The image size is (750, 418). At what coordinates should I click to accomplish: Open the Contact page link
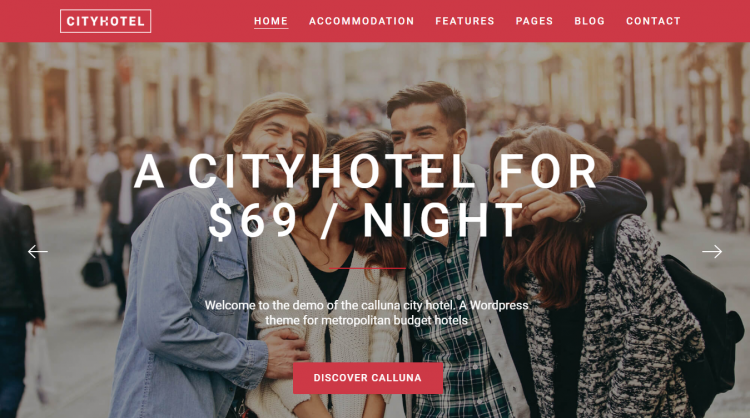pos(653,21)
